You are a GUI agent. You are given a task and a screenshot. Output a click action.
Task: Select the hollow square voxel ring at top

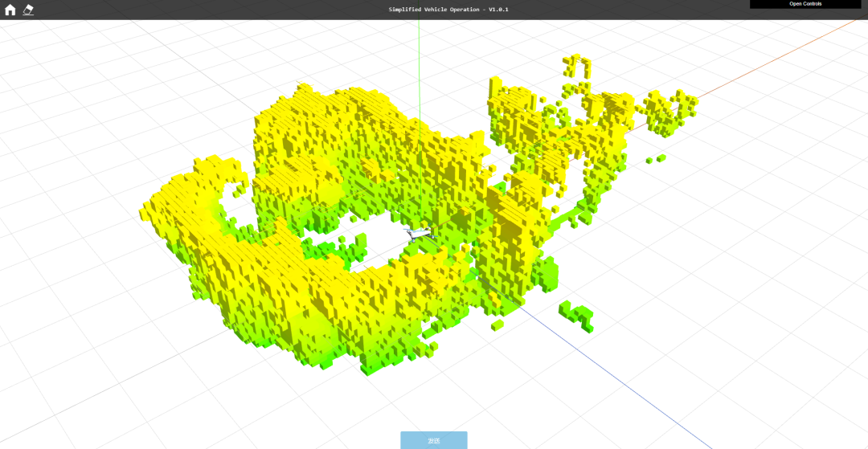pos(576,67)
